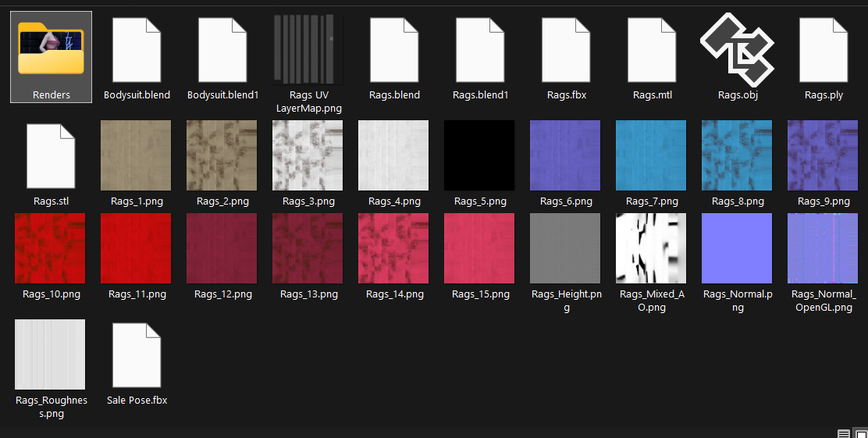Select the Renders folder icon
This screenshot has height=438, width=868.
tap(51, 48)
